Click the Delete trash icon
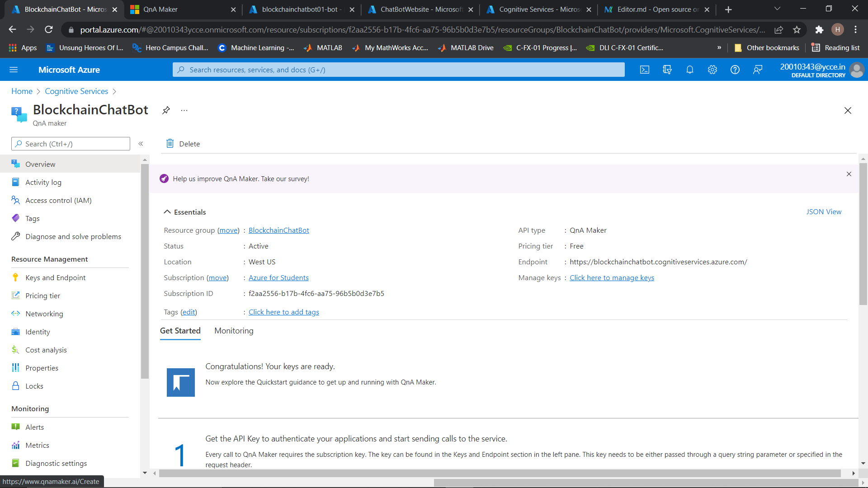 click(x=170, y=144)
